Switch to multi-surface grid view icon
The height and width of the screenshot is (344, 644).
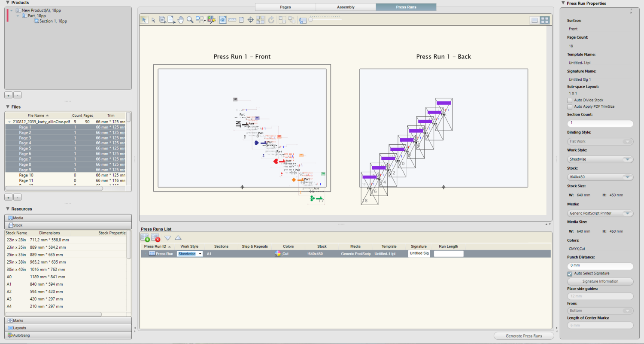click(x=544, y=20)
